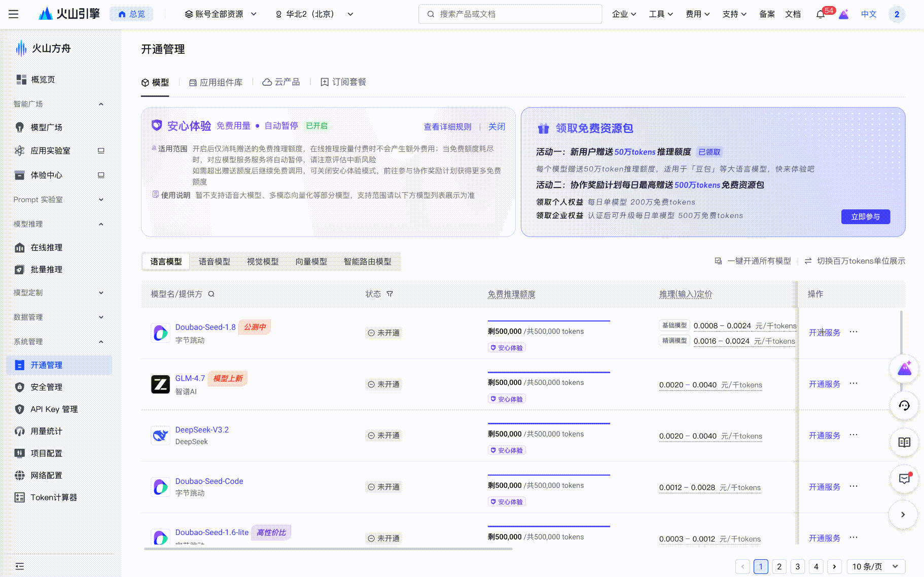Viewport: 924px width, 577px height.
Task: Open the 账号全部资源 dropdown
Action: pyautogui.click(x=221, y=14)
